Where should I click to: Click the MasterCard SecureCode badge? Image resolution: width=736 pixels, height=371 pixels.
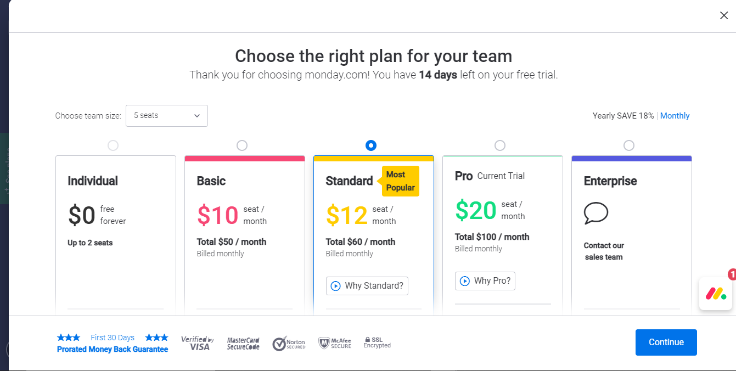[x=243, y=343]
